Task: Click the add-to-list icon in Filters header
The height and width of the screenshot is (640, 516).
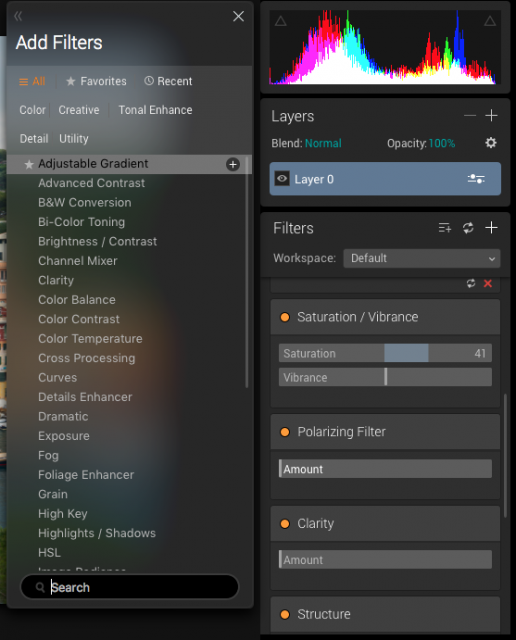Action: [x=445, y=228]
